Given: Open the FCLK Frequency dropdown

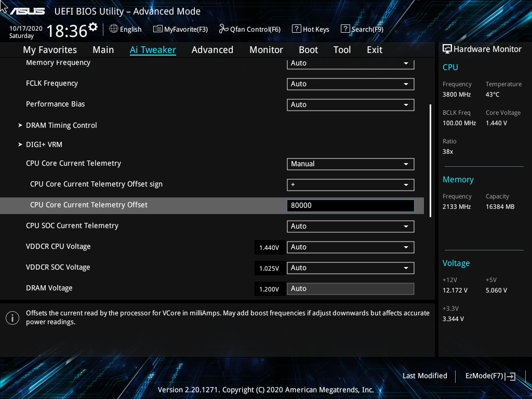Looking at the screenshot, I should click(351, 84).
